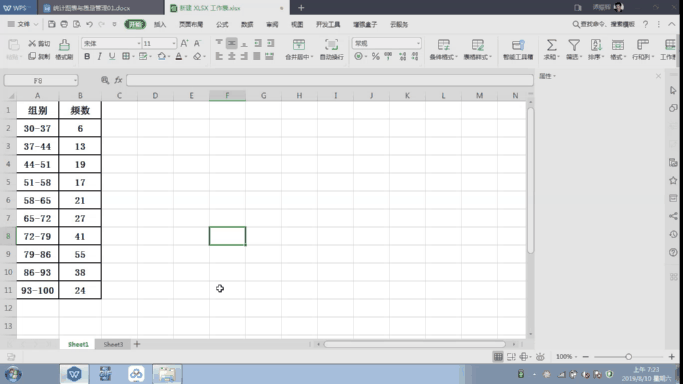Click the filter (筛选) funnel icon
This screenshot has width=683, height=384.
[574, 45]
